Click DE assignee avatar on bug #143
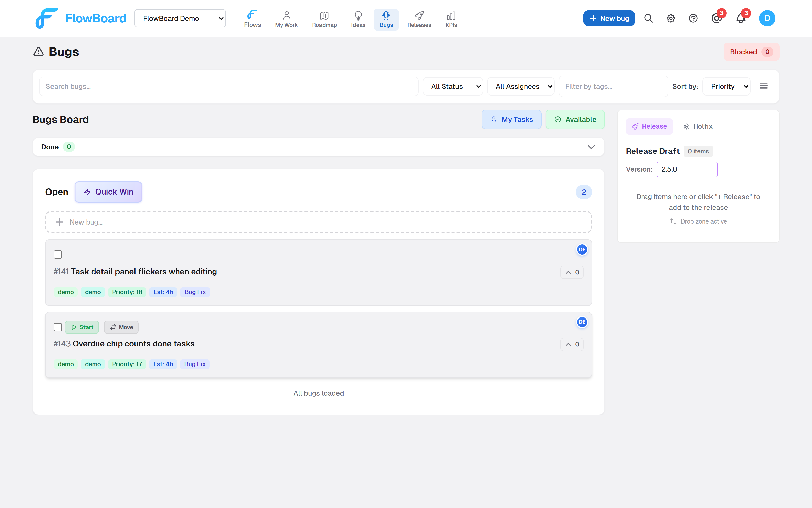This screenshot has width=812, height=508. coord(582,322)
